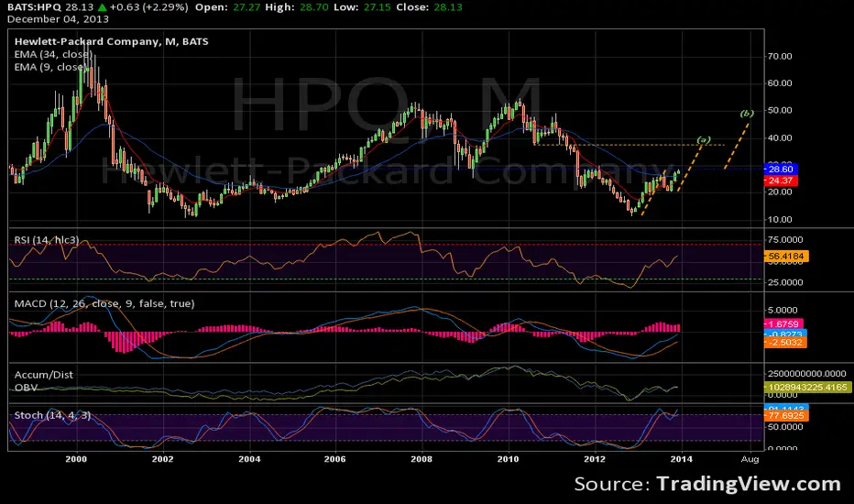Image resolution: width=854 pixels, height=504 pixels.
Task: Click the orange 77.6925 Stoch value tag
Action: (786, 416)
